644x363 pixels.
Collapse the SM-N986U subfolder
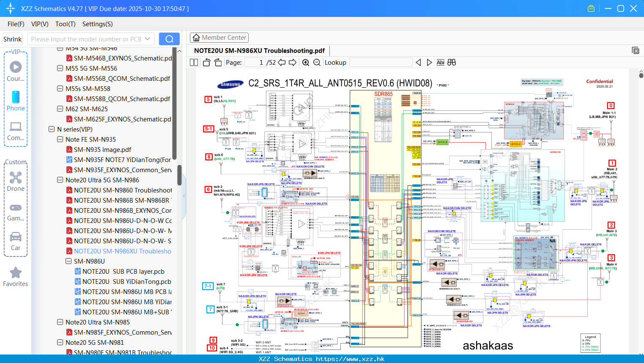(x=69, y=261)
